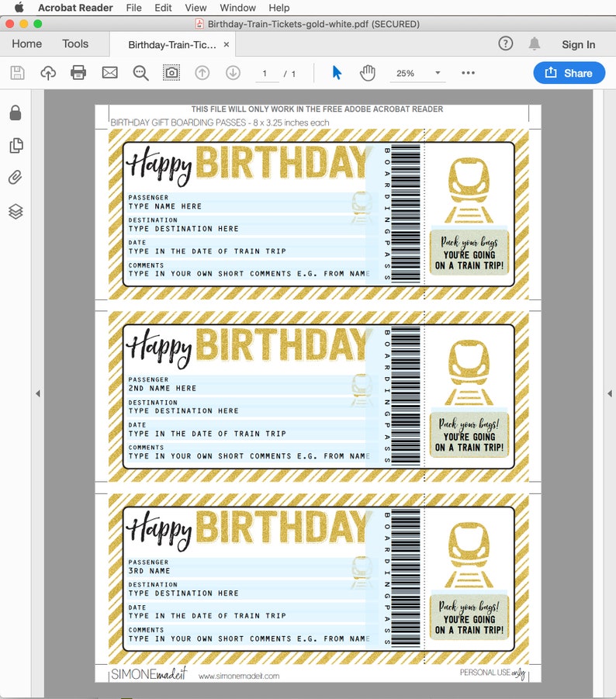Open attachments paperclip panel

pyautogui.click(x=16, y=178)
